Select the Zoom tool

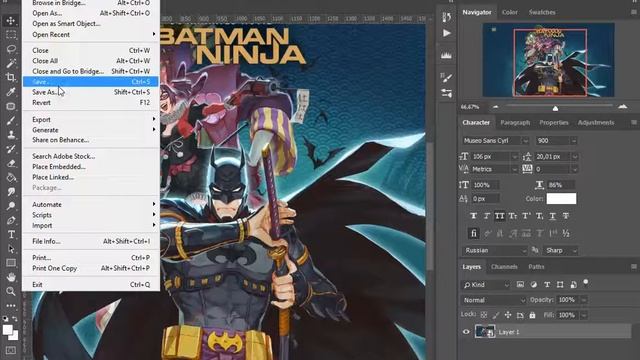pyautogui.click(x=11, y=291)
